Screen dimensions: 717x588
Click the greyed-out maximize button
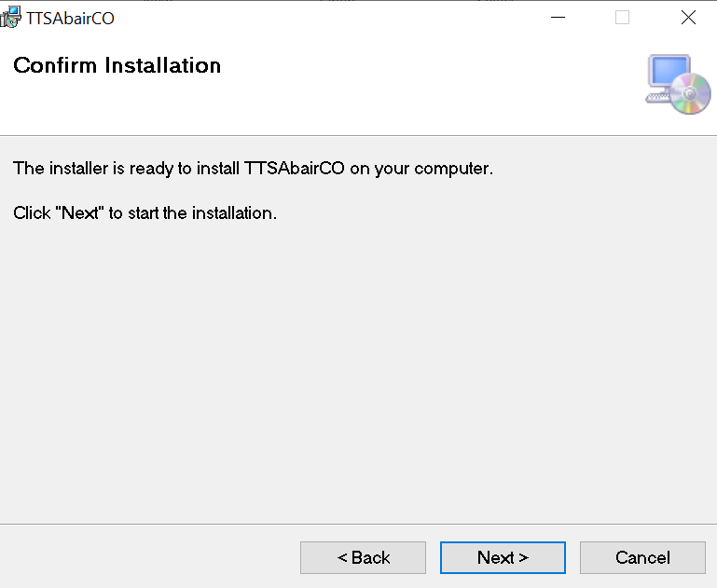coord(622,17)
